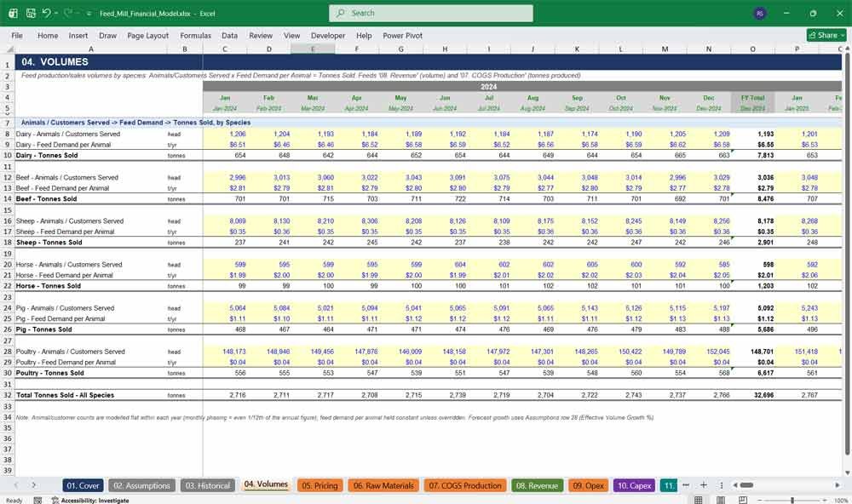Go to the 07. COGS Production sheet tab

(465, 485)
